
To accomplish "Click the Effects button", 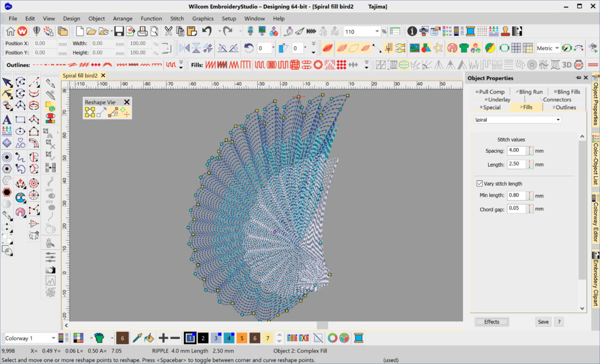I will (492, 322).
